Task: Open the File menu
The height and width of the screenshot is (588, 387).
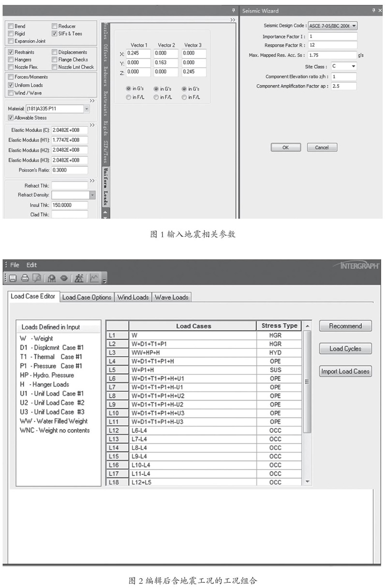Action: [15, 265]
